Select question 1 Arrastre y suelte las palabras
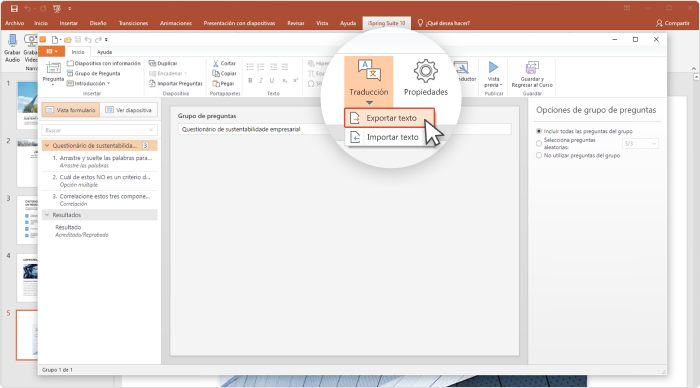 (100, 162)
